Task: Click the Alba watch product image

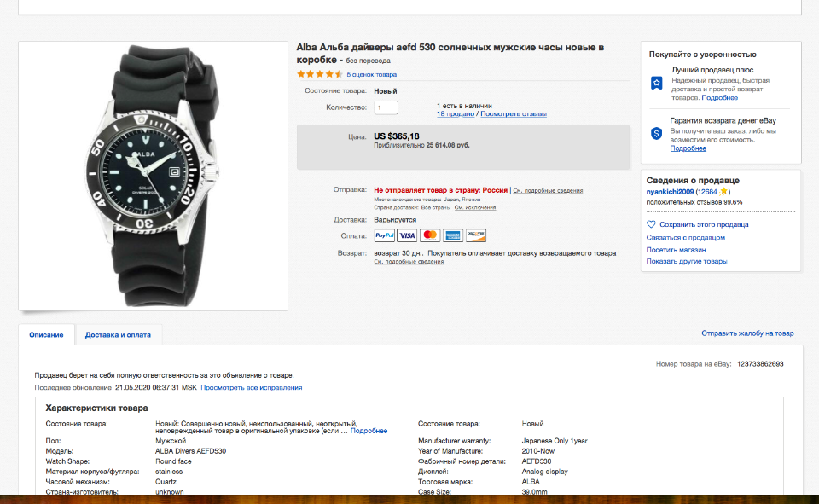Action: (154, 176)
